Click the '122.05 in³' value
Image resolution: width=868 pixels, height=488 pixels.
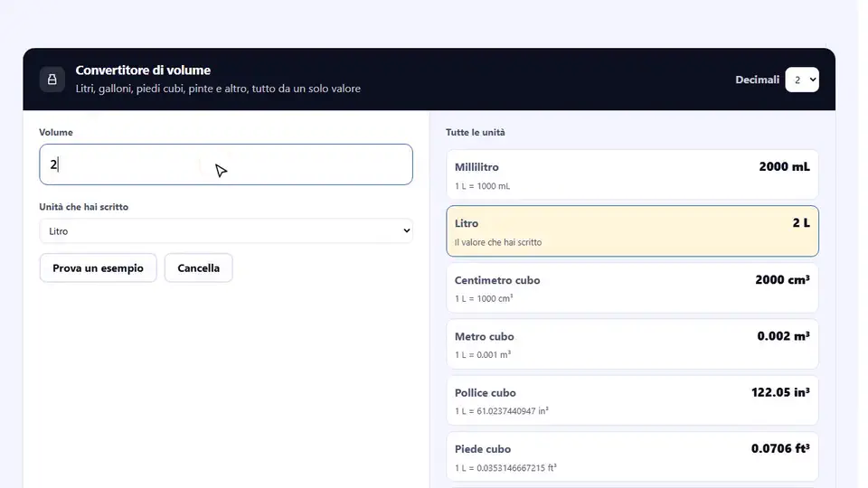[780, 392]
